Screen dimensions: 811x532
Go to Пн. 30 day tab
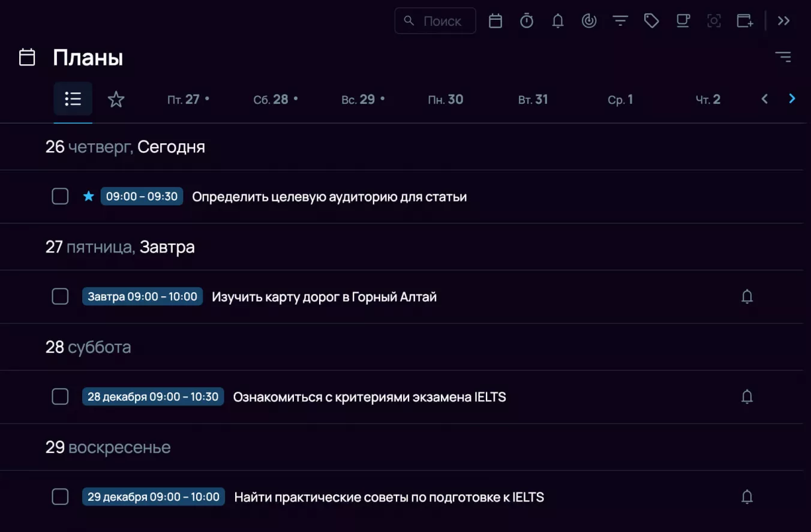coord(446,100)
